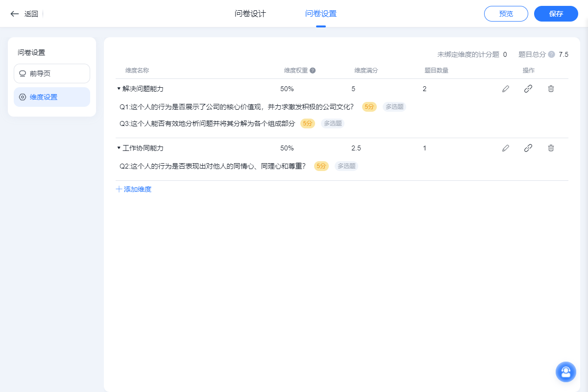Click the 问卷设置 sidebar heading
The image size is (588, 392).
click(x=31, y=52)
